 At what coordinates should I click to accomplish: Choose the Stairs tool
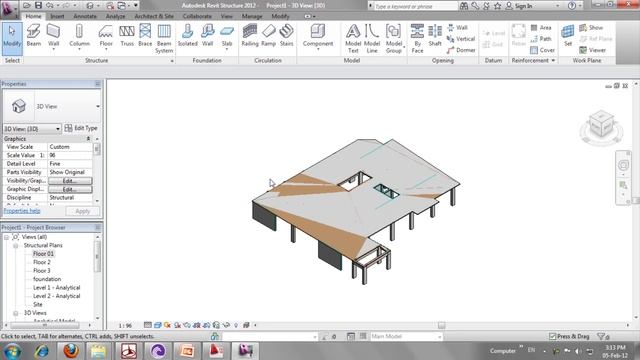point(287,36)
